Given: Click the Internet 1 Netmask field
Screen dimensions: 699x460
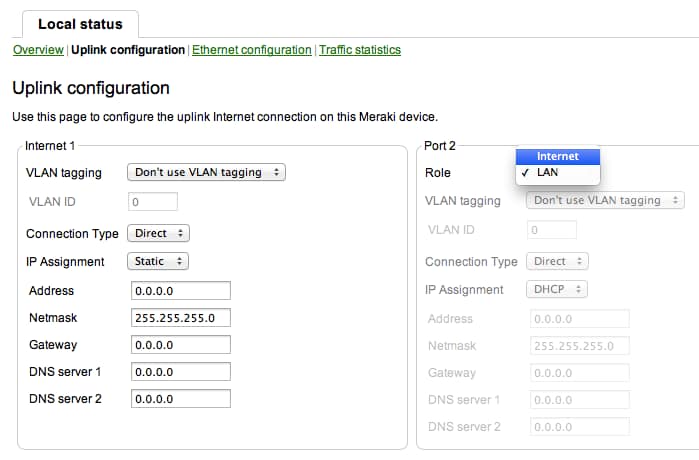Looking at the screenshot, I should (181, 318).
